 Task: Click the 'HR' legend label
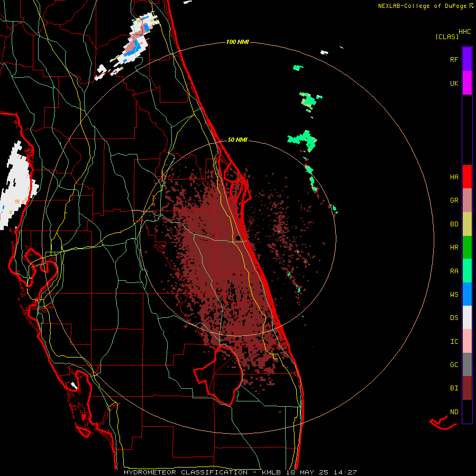pos(454,248)
